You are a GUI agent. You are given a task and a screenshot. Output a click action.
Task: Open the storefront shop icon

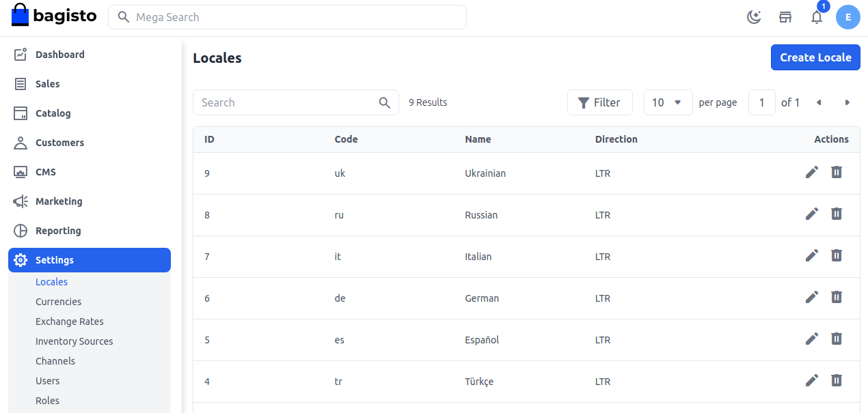[785, 17]
